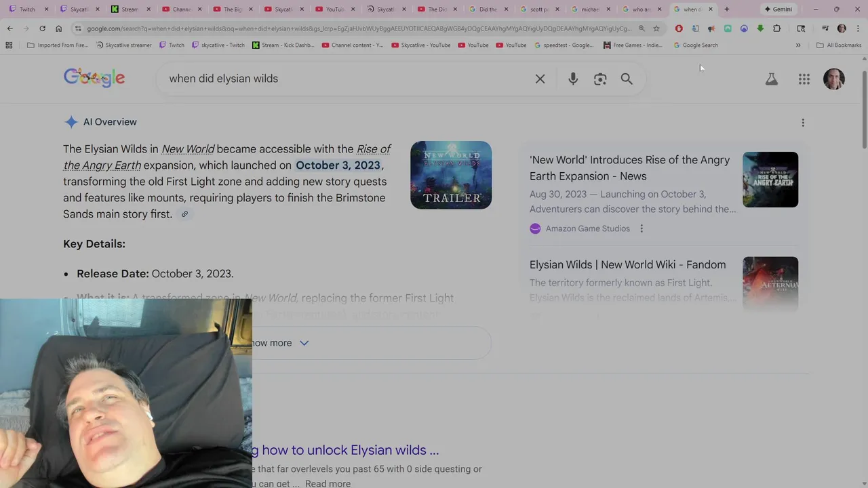Open the Google apps grid
Image resolution: width=868 pixels, height=488 pixels.
(804, 79)
